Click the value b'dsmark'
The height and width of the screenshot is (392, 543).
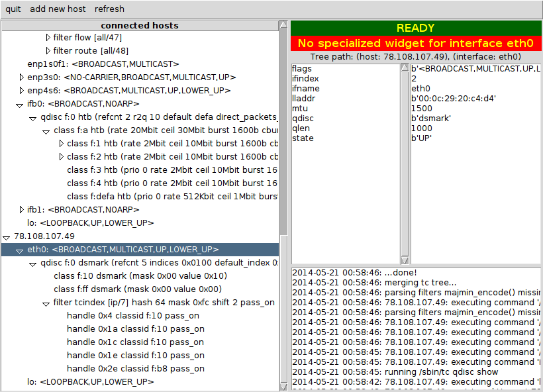(x=431, y=119)
